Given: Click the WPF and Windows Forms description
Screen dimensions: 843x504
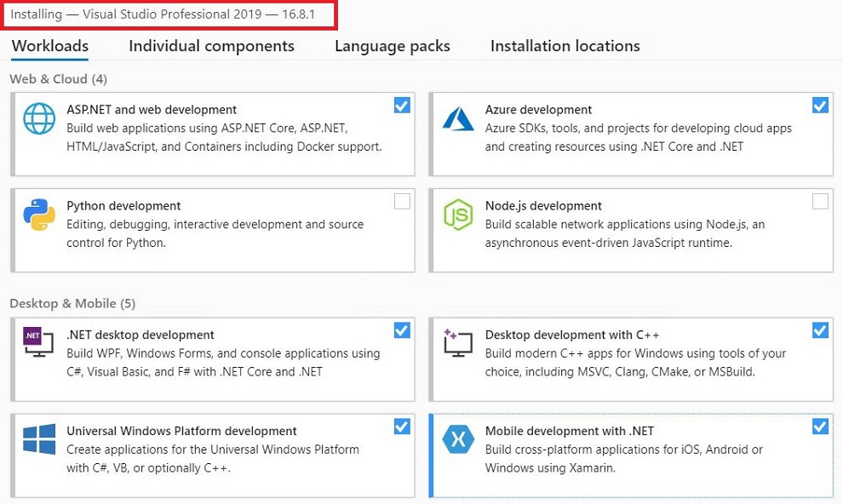Looking at the screenshot, I should [x=223, y=363].
